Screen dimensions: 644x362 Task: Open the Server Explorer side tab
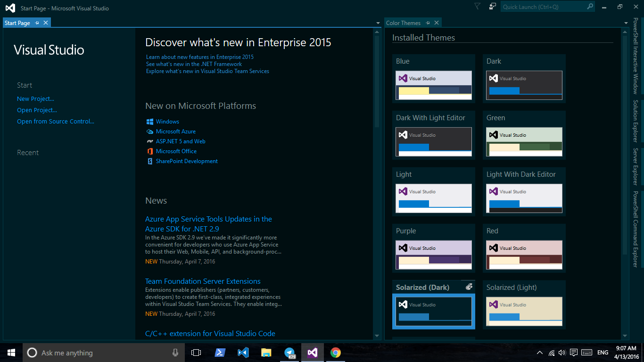[x=636, y=166]
